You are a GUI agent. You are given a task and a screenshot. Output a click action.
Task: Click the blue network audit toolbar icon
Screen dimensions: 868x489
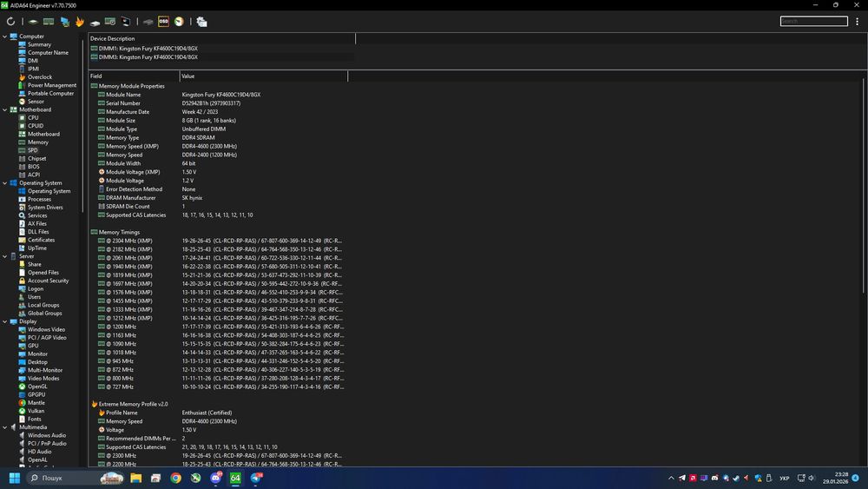pyautogui.click(x=65, y=22)
